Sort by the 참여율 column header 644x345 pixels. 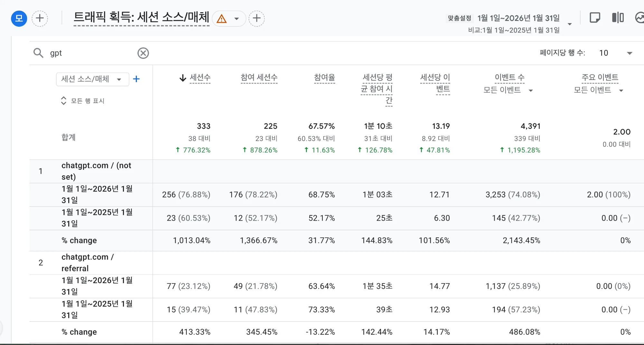[325, 78]
